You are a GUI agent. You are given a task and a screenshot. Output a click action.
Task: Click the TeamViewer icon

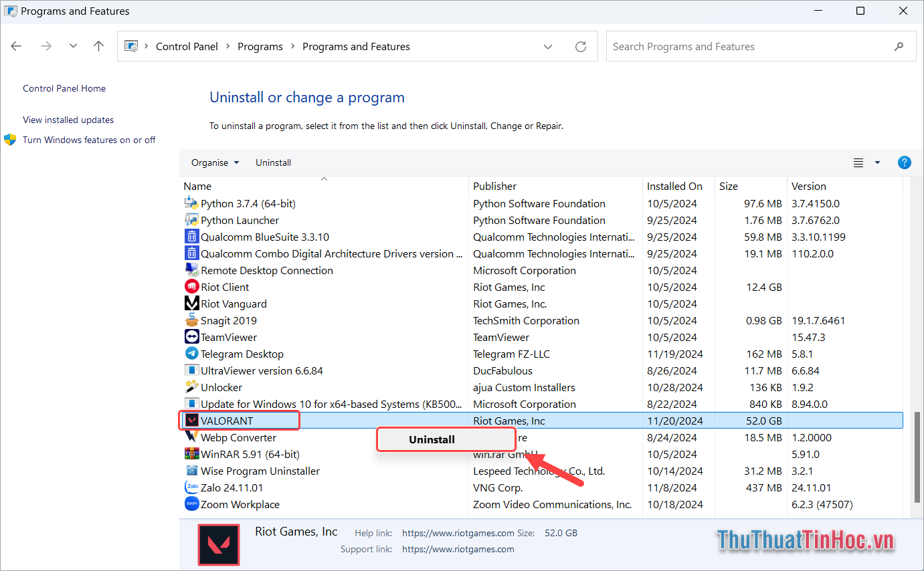pos(191,337)
